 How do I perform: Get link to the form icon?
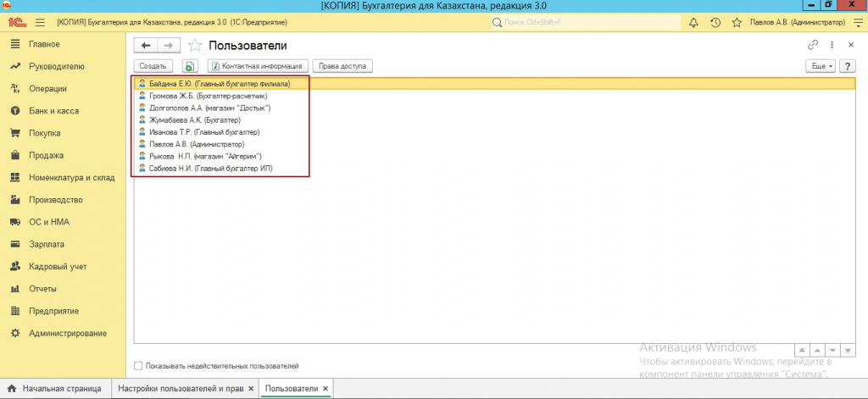coord(813,45)
